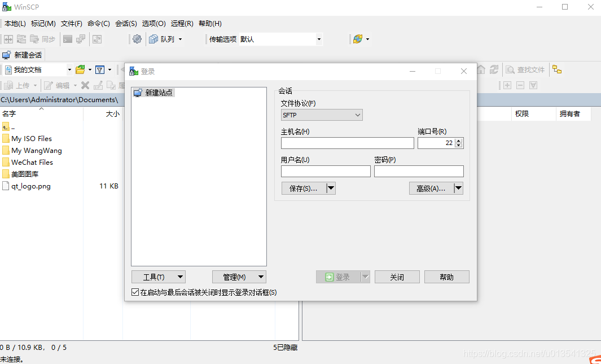Viewport: 601px width, 364px height.
Task: Increase the port number with the up arrow
Action: pyautogui.click(x=459, y=140)
